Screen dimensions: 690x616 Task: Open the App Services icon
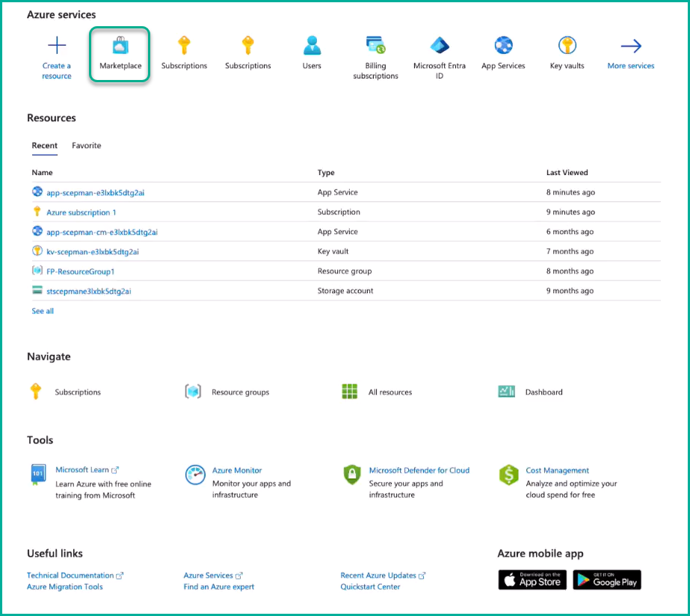[x=503, y=46]
